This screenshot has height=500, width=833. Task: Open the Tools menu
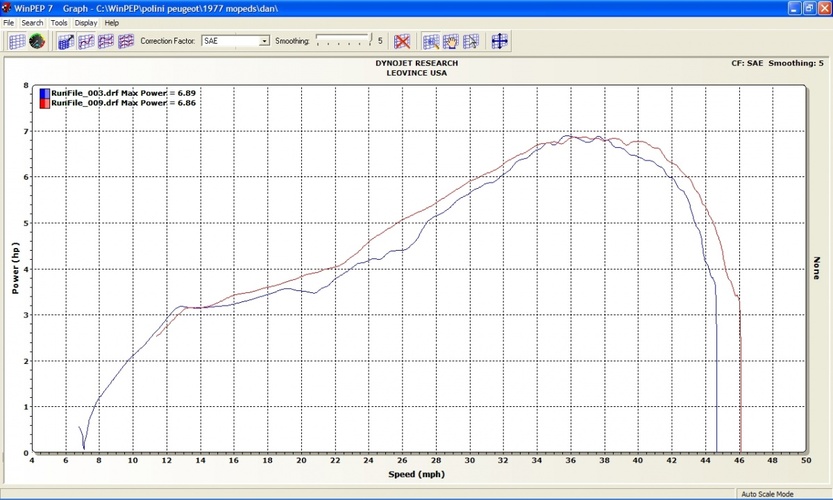pyautogui.click(x=59, y=22)
